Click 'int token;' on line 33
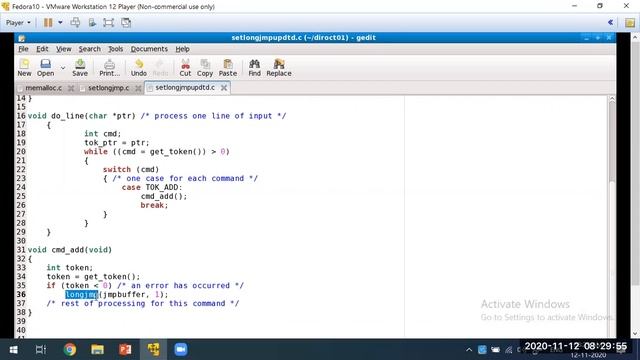Viewport: 640px width, 360px height. 70,268
